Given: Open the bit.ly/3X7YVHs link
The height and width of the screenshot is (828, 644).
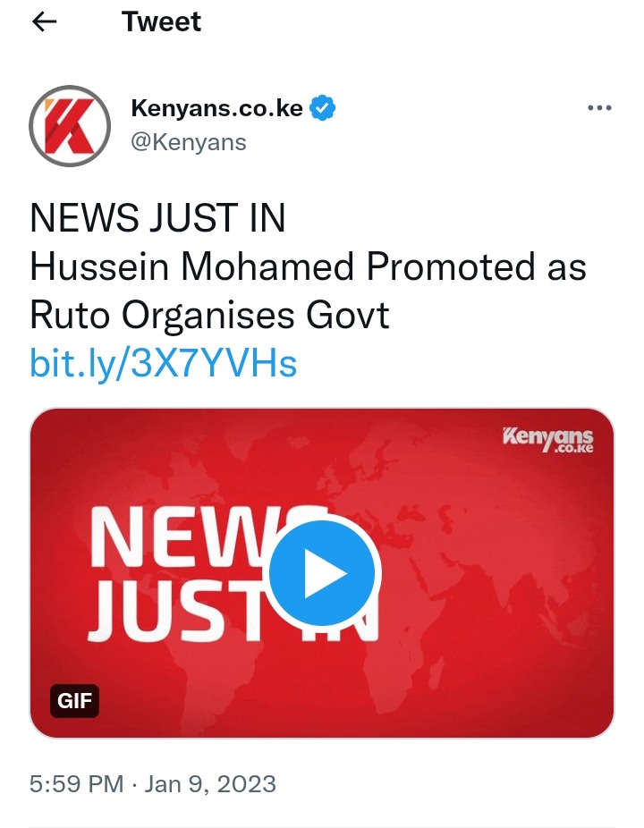Looking at the screenshot, I should click(x=164, y=364).
